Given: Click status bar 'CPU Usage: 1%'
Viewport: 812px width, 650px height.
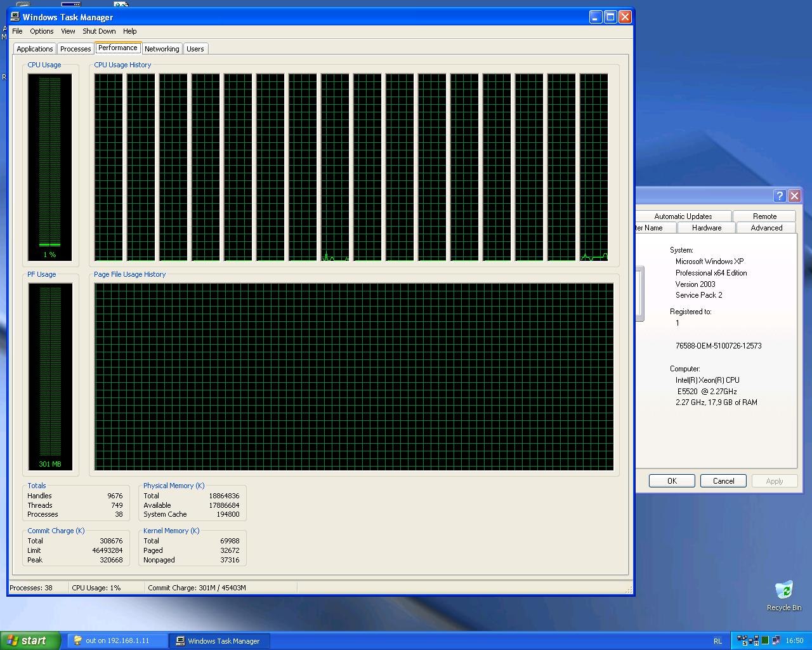Looking at the screenshot, I should (96, 588).
